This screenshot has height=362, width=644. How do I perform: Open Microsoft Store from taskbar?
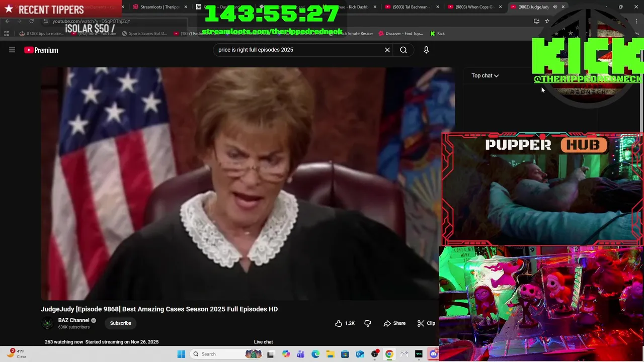[x=345, y=354]
